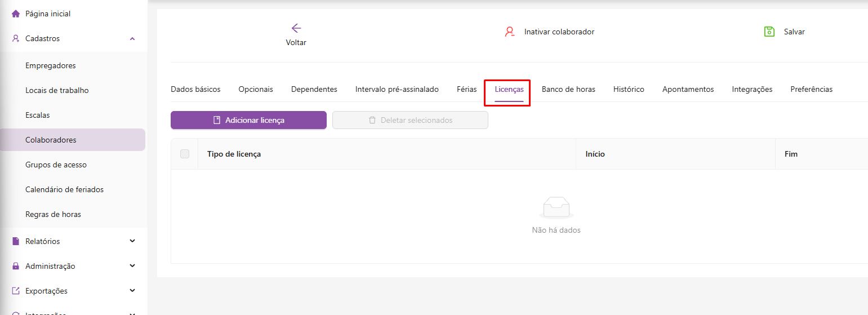This screenshot has width=868, height=315.
Task: Click the Exportações export icon
Action: tap(16, 291)
